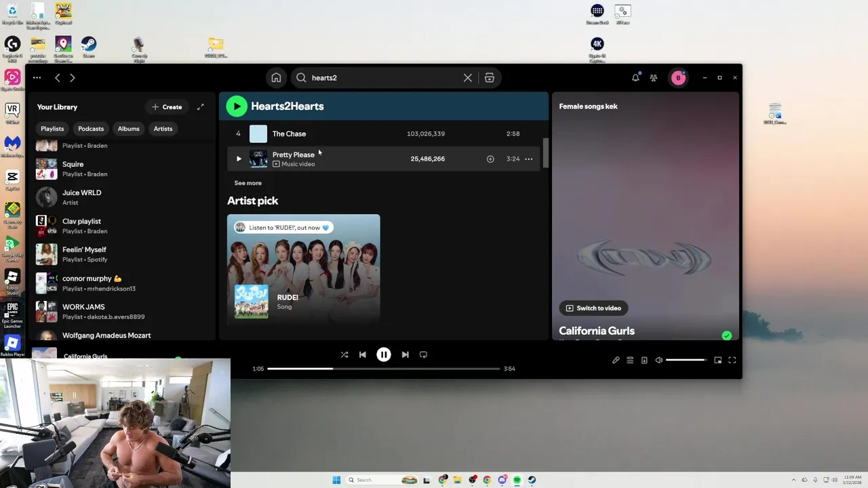Image resolution: width=868 pixels, height=488 pixels.
Task: Open the Spotify Home icon
Action: pyautogui.click(x=276, y=78)
